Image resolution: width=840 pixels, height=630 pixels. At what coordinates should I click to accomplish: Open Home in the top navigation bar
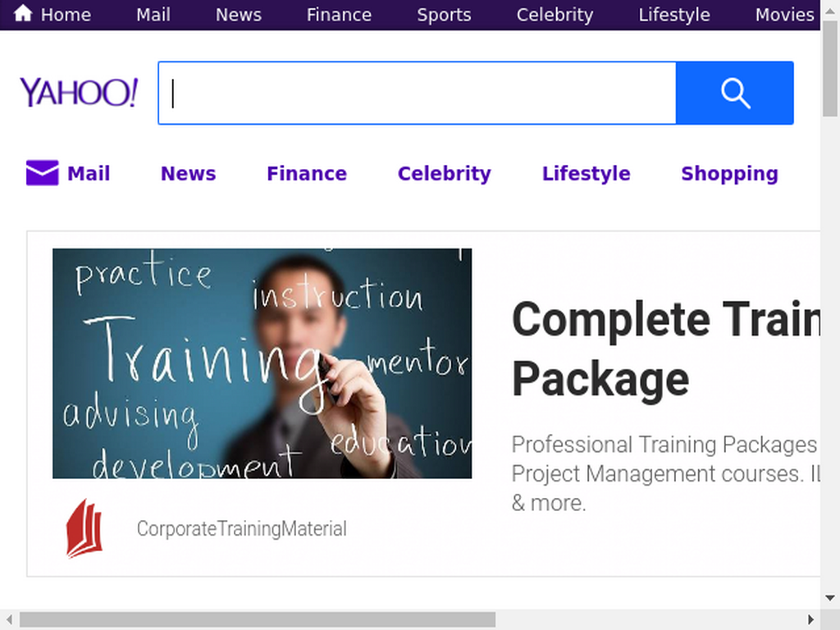coord(66,15)
